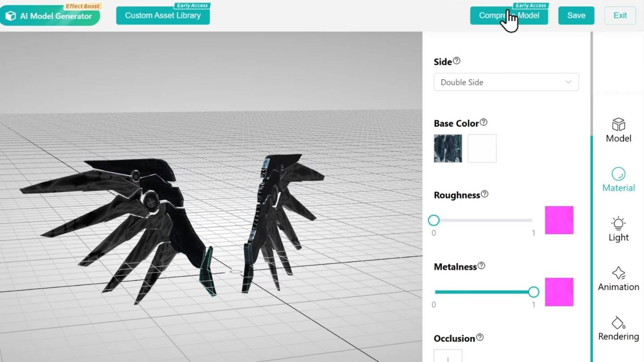The image size is (644, 362).
Task: Click the Side help question mark
Action: 456,61
